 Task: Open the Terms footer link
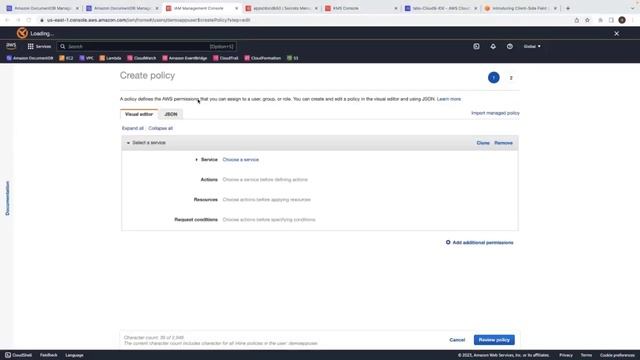[586, 355]
